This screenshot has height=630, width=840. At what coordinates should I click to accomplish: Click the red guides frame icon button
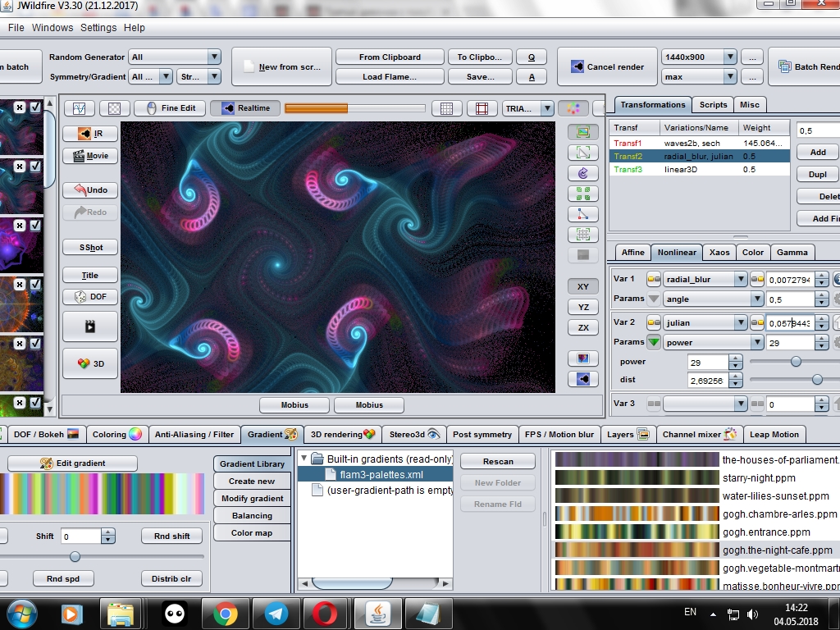[x=482, y=108]
